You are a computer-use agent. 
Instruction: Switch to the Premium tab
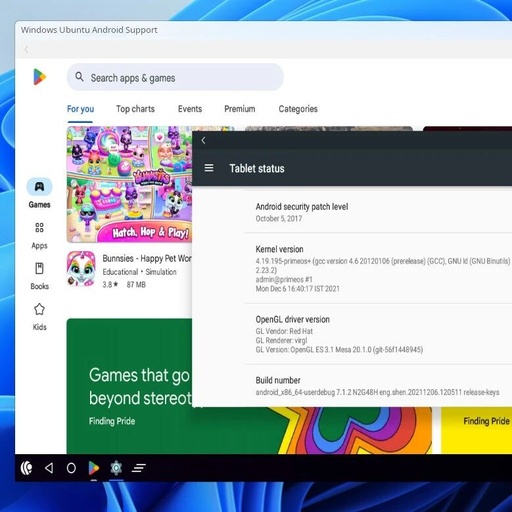240,109
